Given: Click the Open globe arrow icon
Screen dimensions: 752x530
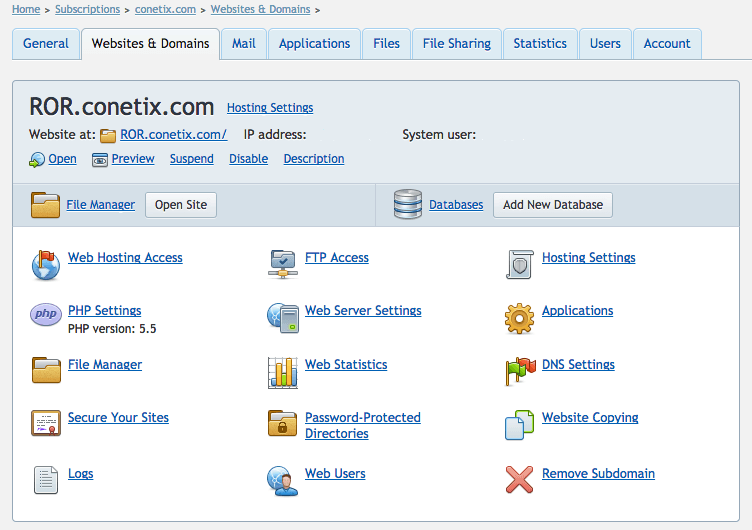Looking at the screenshot, I should click(37, 160).
